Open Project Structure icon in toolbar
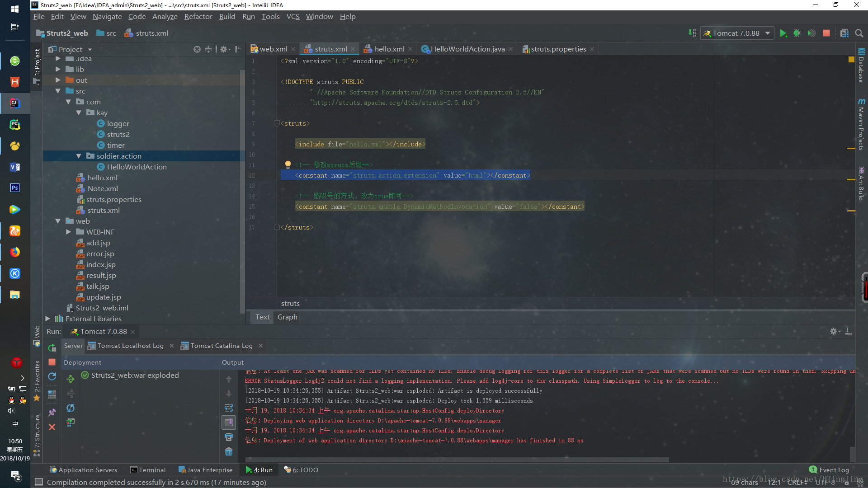Image resolution: width=868 pixels, height=488 pixels. [844, 33]
